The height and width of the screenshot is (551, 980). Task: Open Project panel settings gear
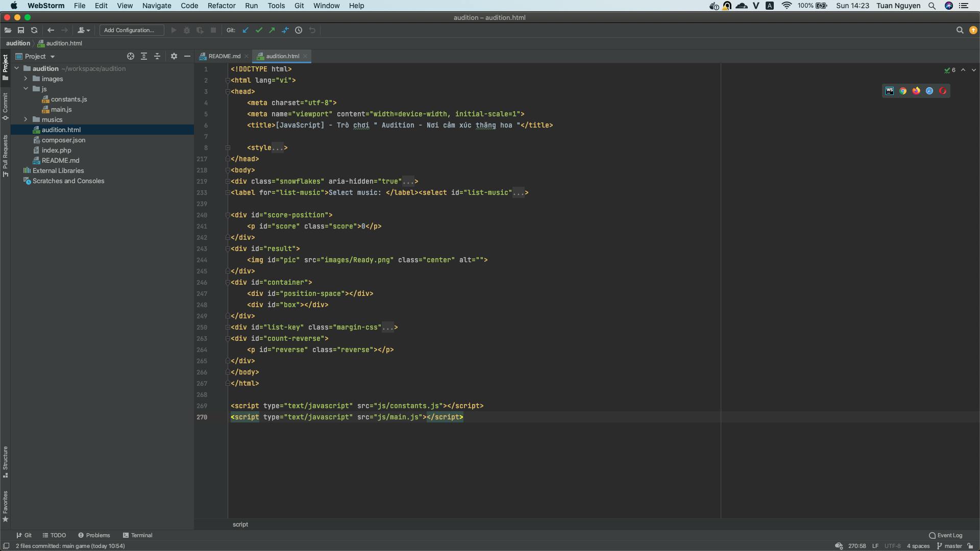point(174,56)
